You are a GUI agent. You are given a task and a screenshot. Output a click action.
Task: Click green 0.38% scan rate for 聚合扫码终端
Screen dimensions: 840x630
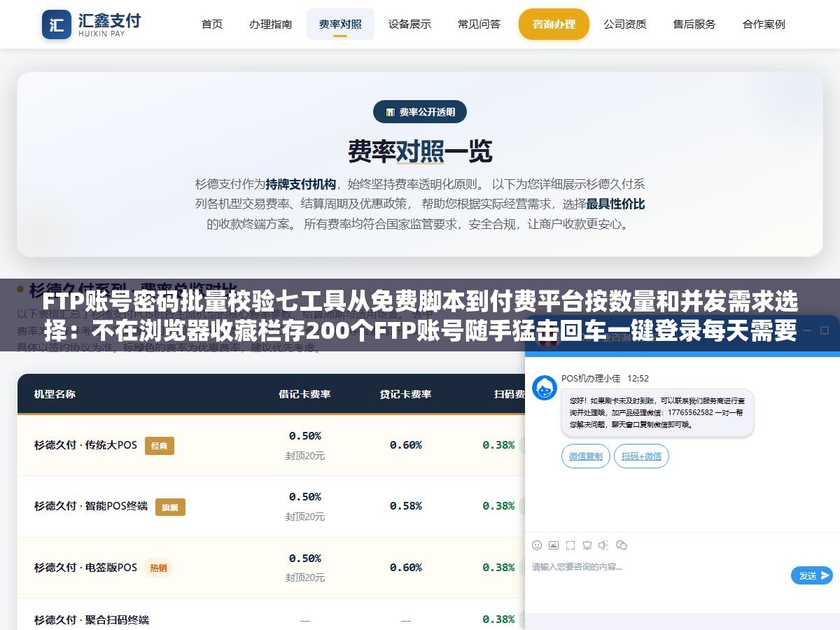pyautogui.click(x=498, y=619)
